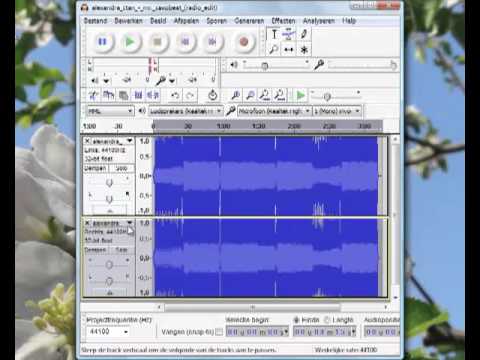Open the Beeld menu

pyautogui.click(x=158, y=21)
